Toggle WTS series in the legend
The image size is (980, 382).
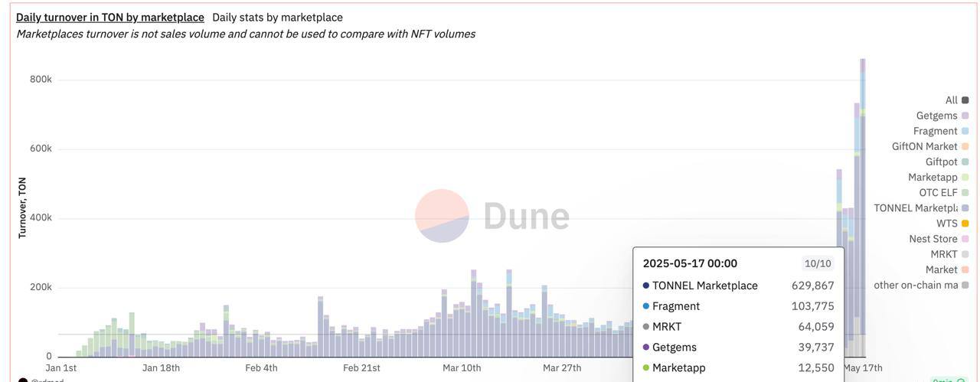coord(952,224)
